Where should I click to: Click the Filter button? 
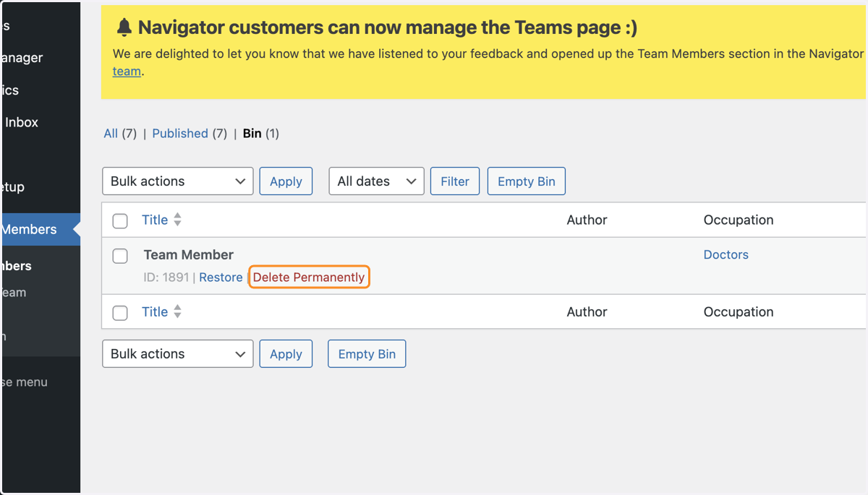coord(455,181)
